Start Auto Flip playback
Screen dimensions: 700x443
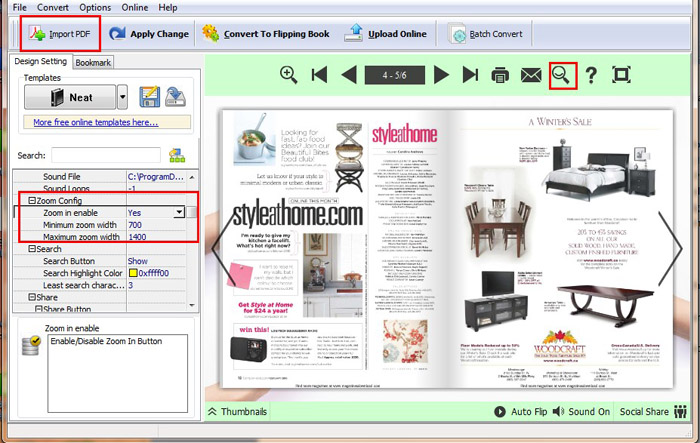coord(521,412)
